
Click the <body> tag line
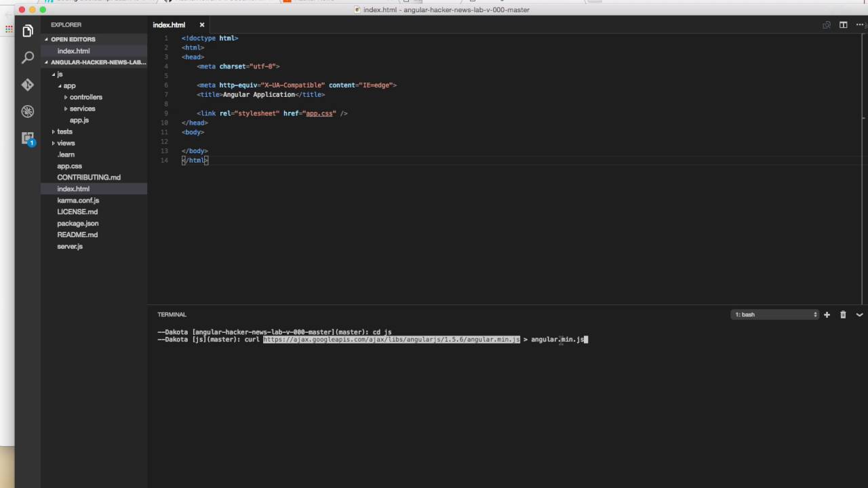(x=193, y=132)
